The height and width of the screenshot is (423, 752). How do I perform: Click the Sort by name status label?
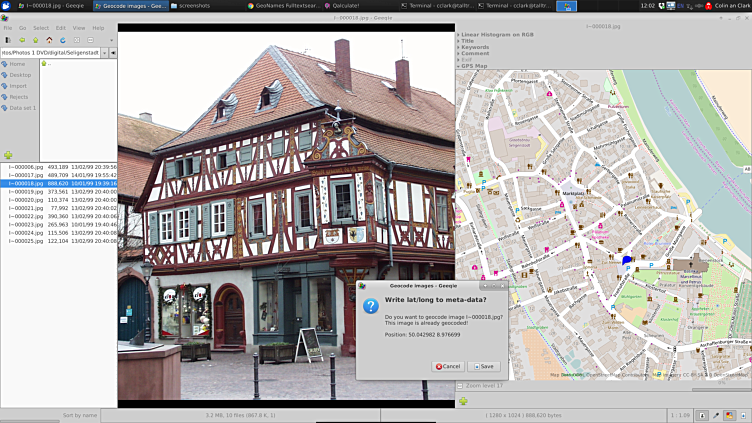[79, 414]
